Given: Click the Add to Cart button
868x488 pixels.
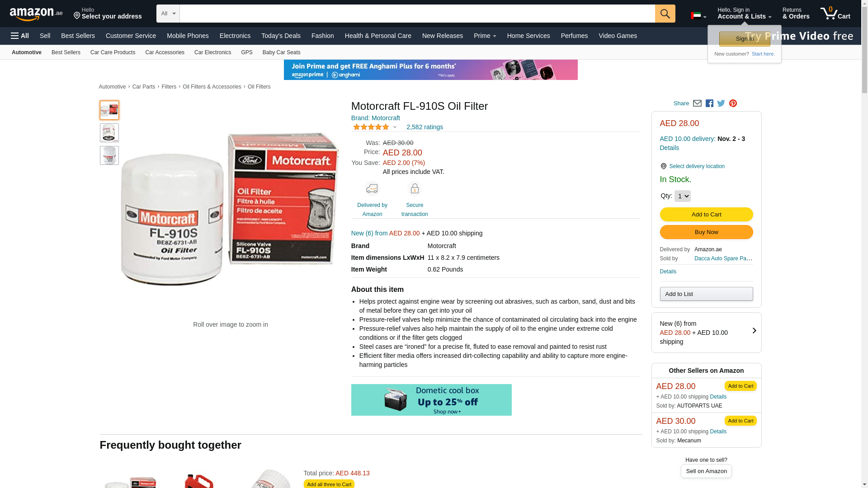Looking at the screenshot, I should point(706,215).
